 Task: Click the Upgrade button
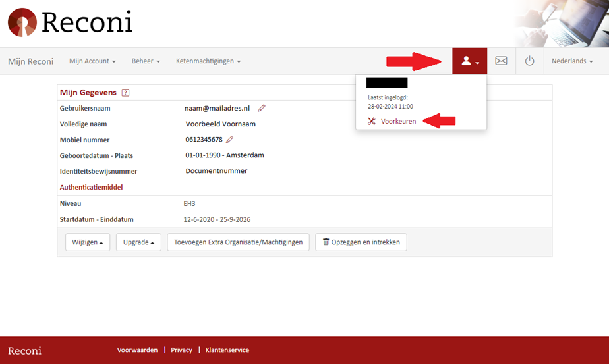[138, 242]
